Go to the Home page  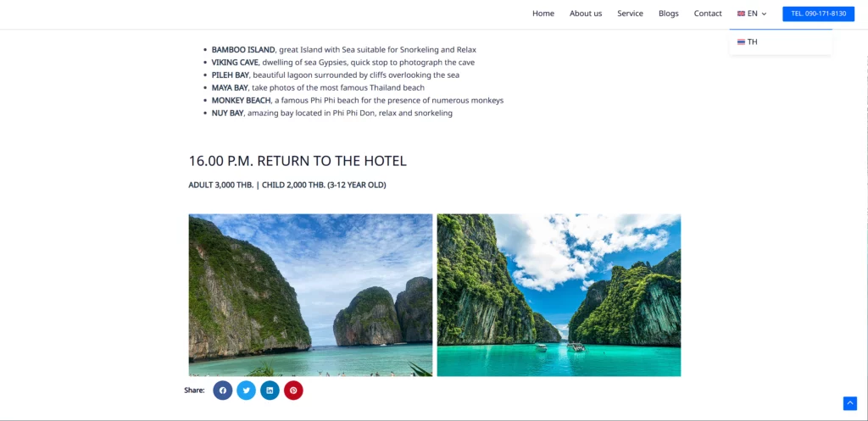coord(543,14)
